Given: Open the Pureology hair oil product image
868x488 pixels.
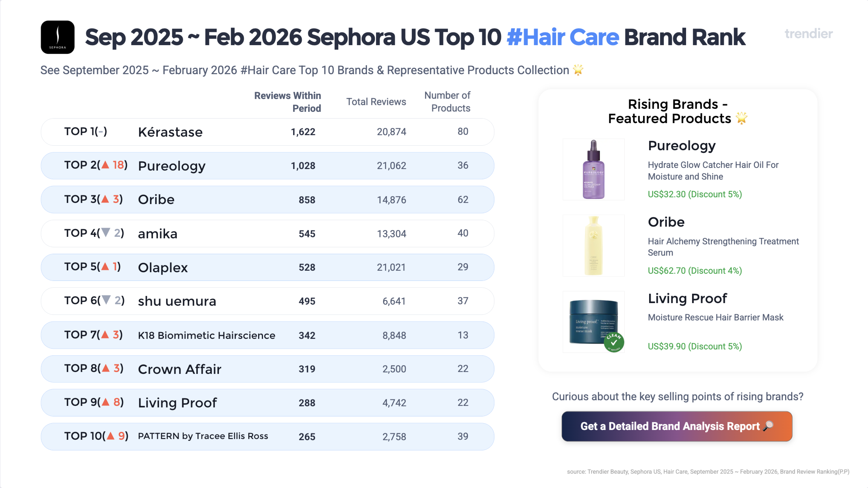Looking at the screenshot, I should (593, 169).
